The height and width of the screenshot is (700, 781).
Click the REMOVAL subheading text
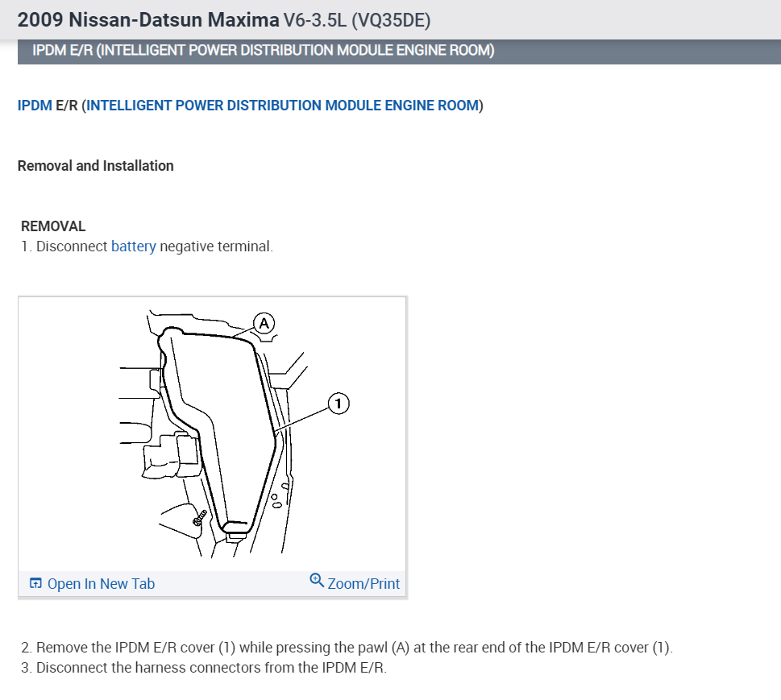pyautogui.click(x=53, y=226)
